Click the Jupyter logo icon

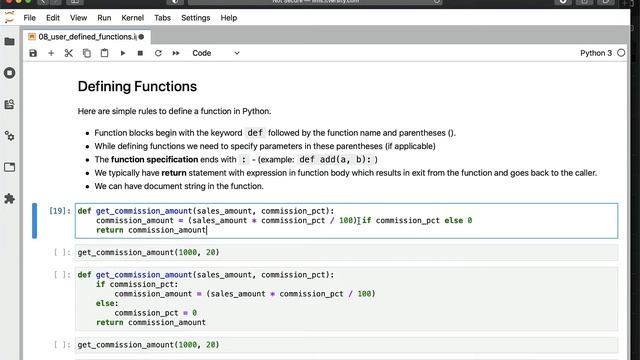pyautogui.click(x=9, y=18)
